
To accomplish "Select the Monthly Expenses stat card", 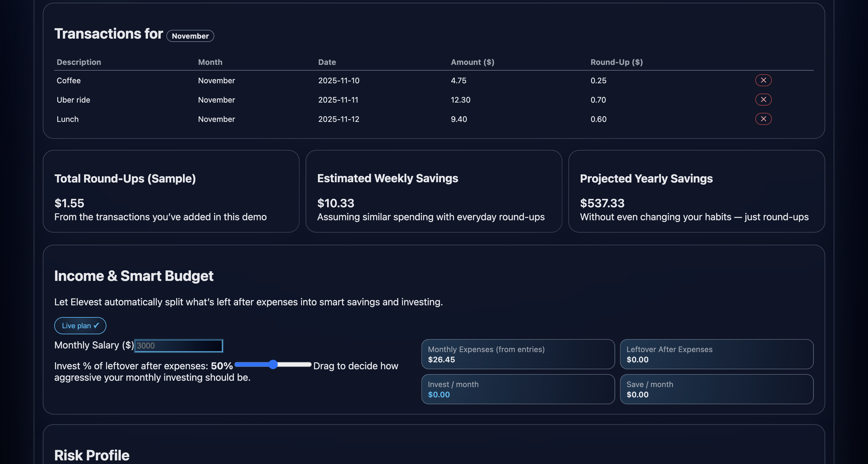I will click(x=518, y=354).
